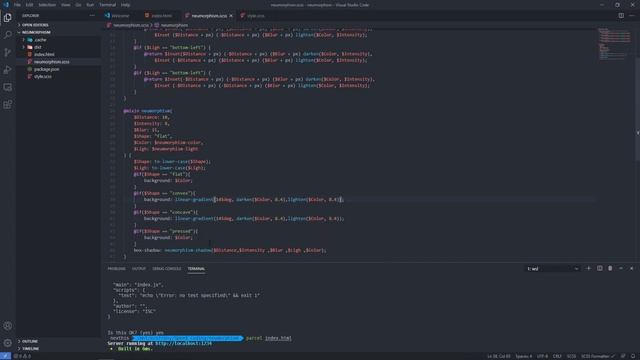Open the File menu
This screenshot has height=360, width=640.
17,5
